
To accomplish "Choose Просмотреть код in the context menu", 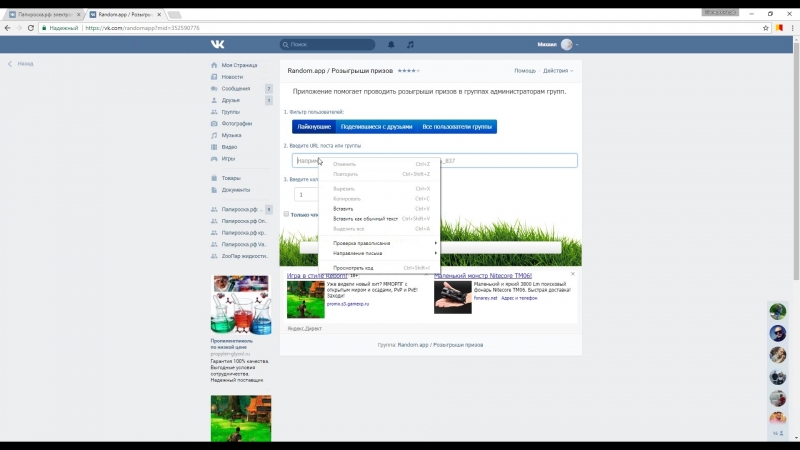I will pyautogui.click(x=352, y=268).
